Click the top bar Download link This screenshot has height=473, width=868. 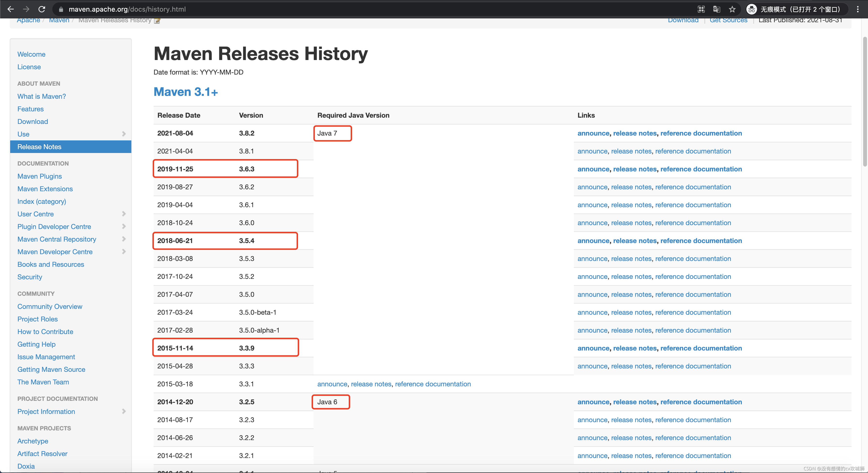coord(683,20)
